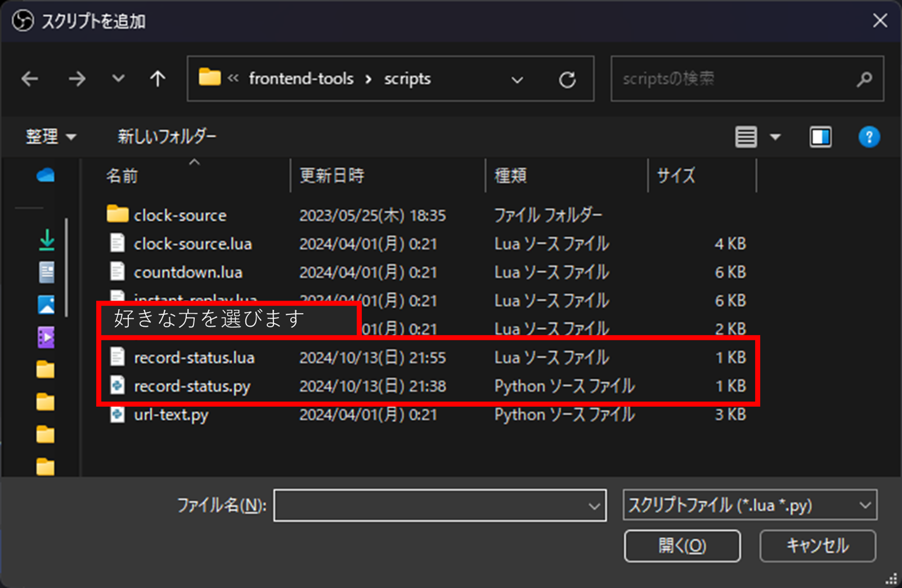Click the folder icon in the address bar
Viewport: 902px width, 588px height.
point(209,77)
